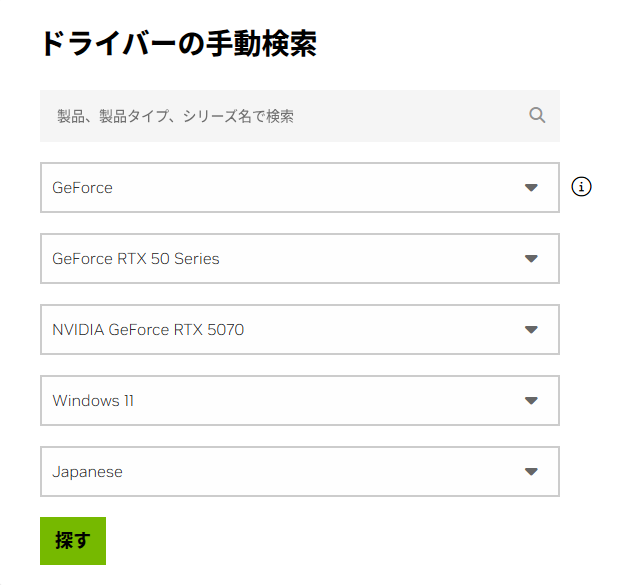Click the arrow icon on the RTX 5070 field

click(x=531, y=330)
